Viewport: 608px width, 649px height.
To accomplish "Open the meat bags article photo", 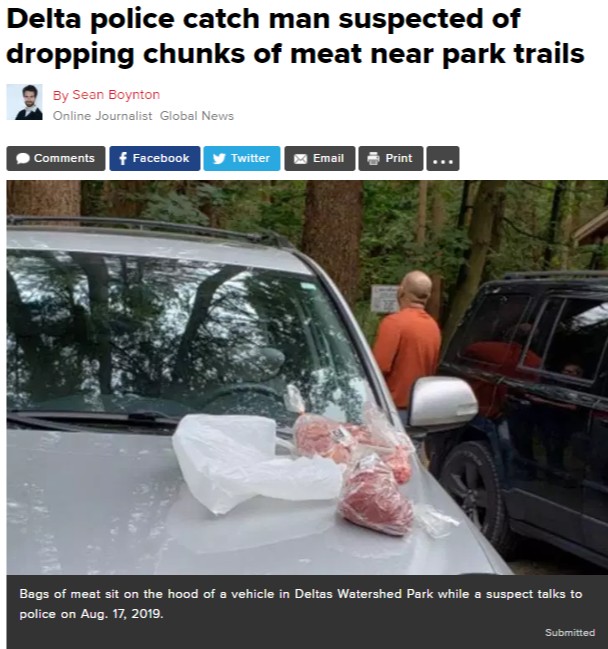I will [x=307, y=377].
